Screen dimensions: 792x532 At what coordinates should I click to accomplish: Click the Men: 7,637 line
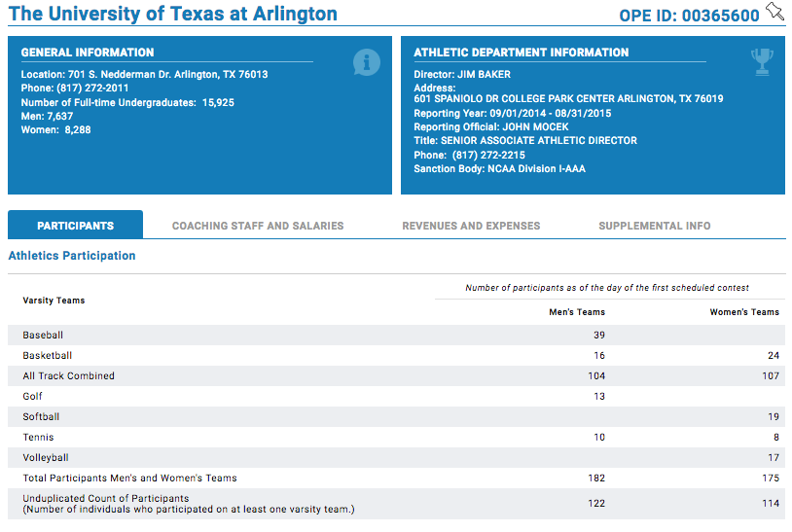click(47, 116)
